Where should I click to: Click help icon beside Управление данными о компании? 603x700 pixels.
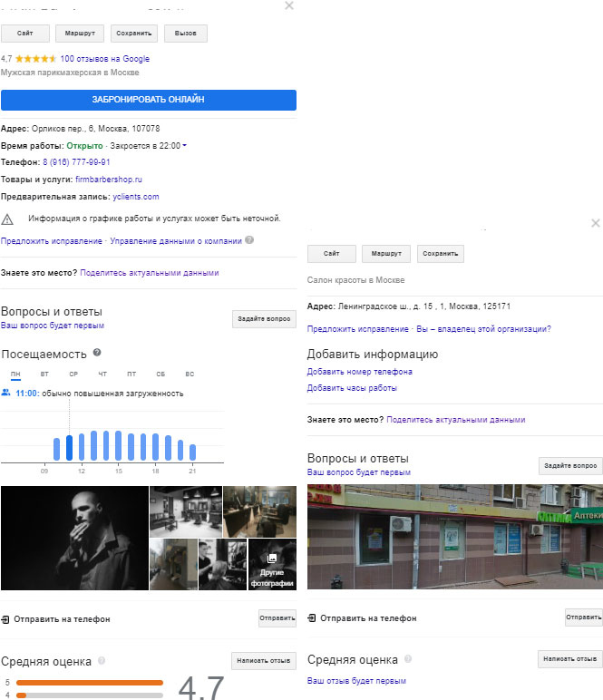coord(249,240)
